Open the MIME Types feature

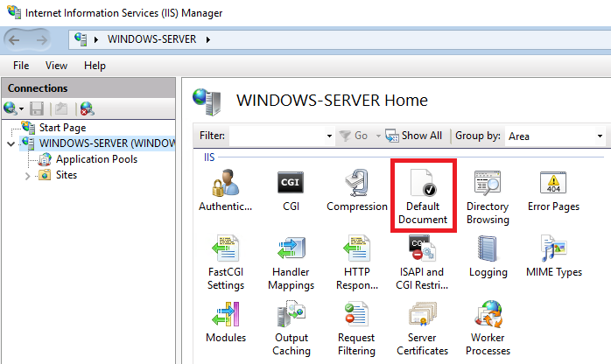[554, 256]
